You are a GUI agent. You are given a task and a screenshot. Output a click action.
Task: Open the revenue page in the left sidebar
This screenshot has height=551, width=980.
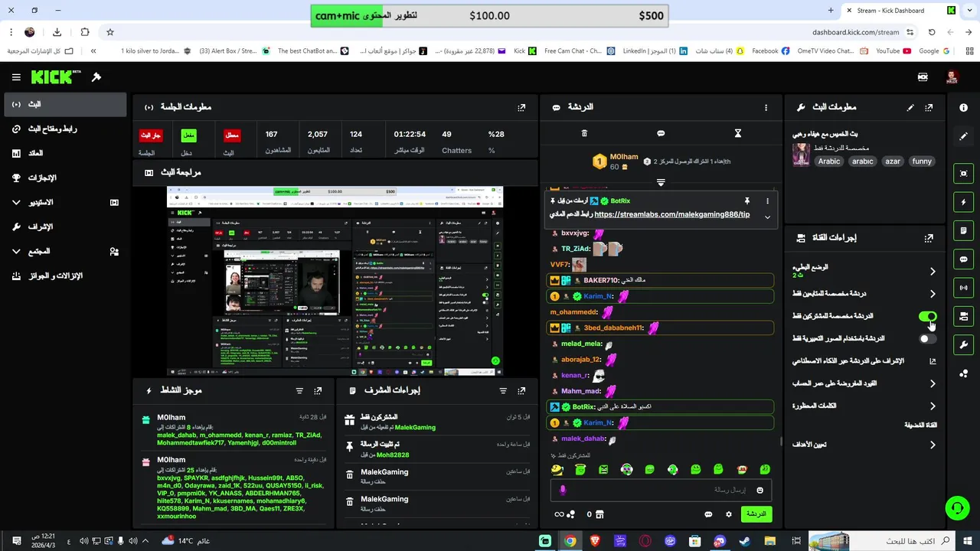65,153
